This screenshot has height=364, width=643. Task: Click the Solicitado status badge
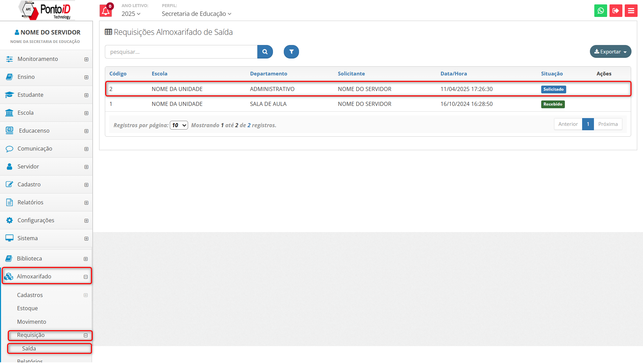[x=553, y=89]
